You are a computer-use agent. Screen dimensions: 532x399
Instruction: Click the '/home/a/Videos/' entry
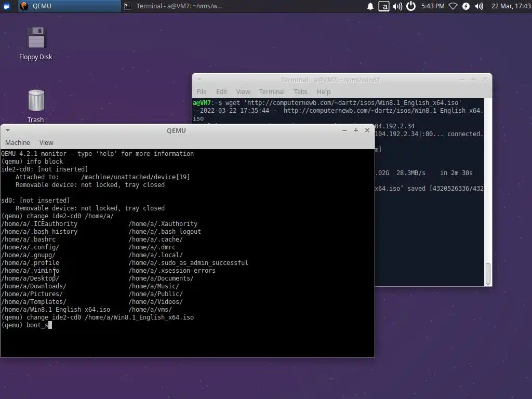pyautogui.click(x=155, y=302)
